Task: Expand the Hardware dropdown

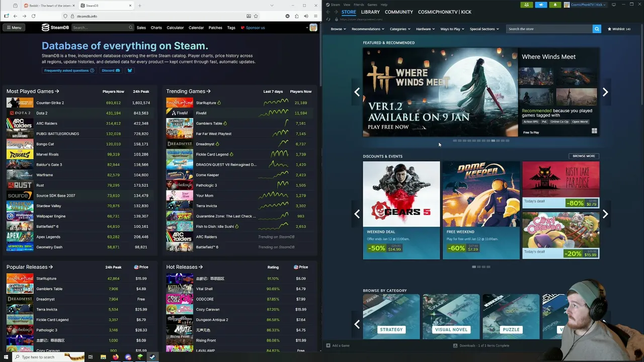Action: [426, 29]
